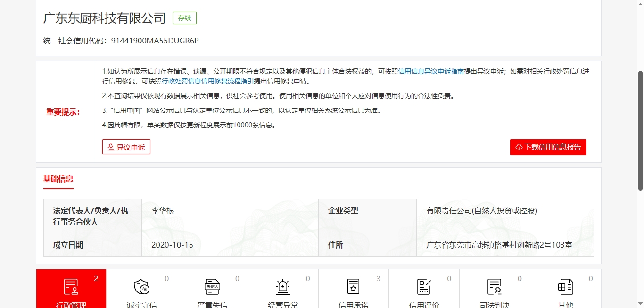Click notice line about 10000条信息
The image size is (644, 308).
pos(189,125)
